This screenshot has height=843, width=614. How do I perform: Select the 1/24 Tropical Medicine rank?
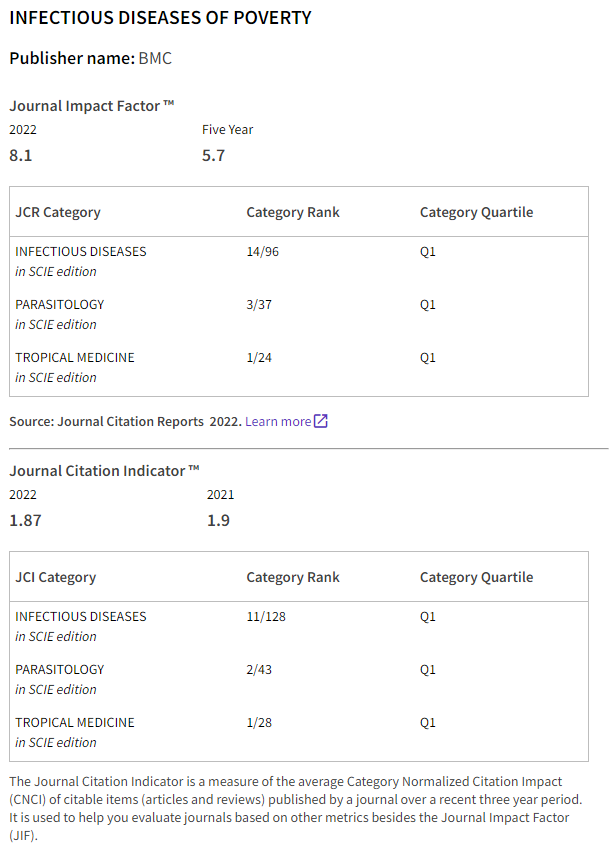(x=259, y=357)
